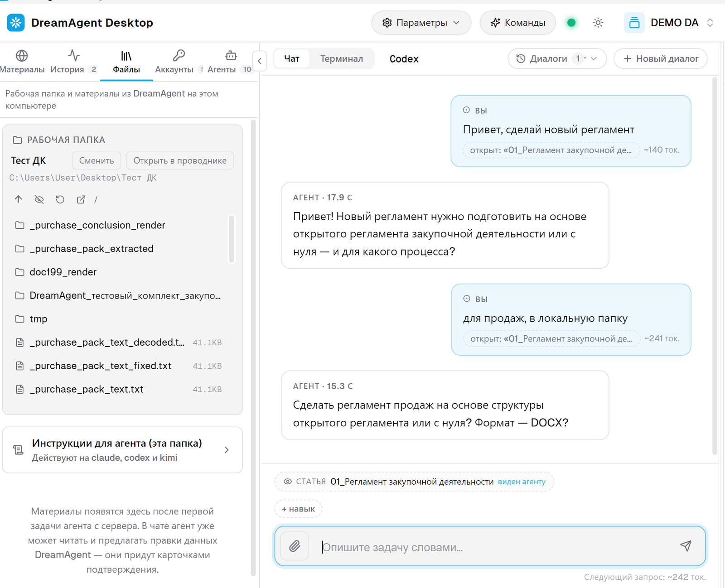Click Открыть в проводнике button
The image size is (725, 588).
[x=180, y=161]
